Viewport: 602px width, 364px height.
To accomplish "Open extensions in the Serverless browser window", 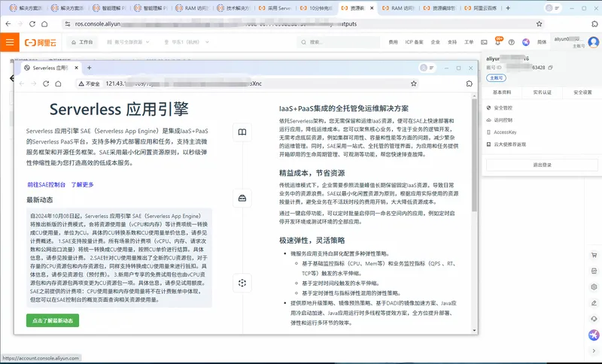I will [469, 83].
